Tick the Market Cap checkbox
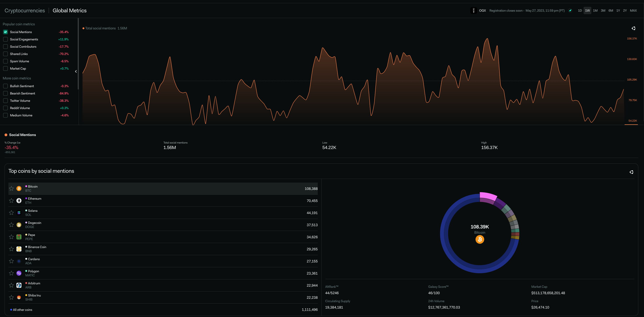The width and height of the screenshot is (644, 317). point(5,68)
